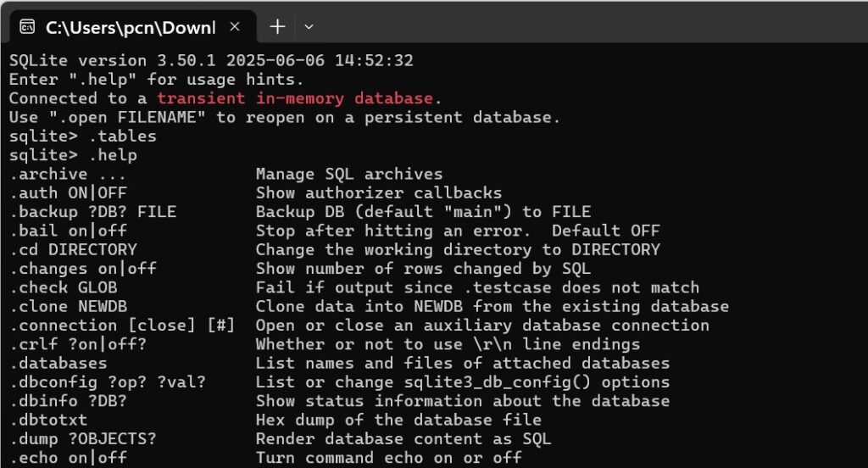
Task: Open a new tab with plus button
Action: coord(277,26)
